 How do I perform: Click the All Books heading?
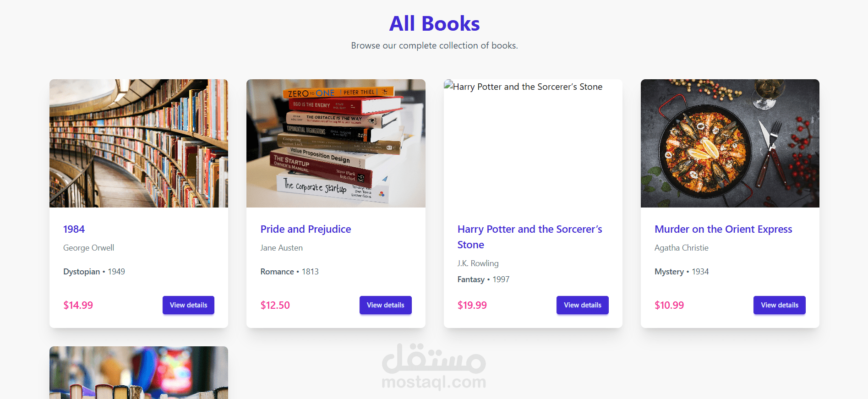[434, 24]
